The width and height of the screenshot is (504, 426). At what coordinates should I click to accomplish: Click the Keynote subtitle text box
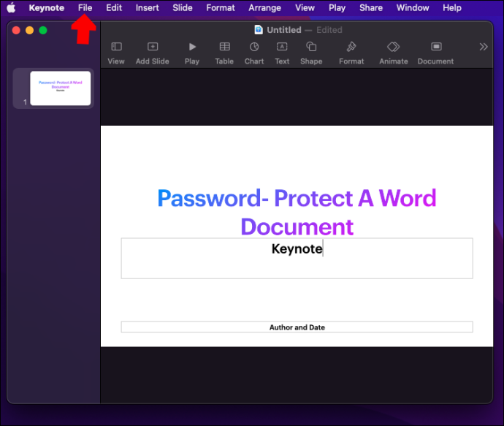point(297,258)
